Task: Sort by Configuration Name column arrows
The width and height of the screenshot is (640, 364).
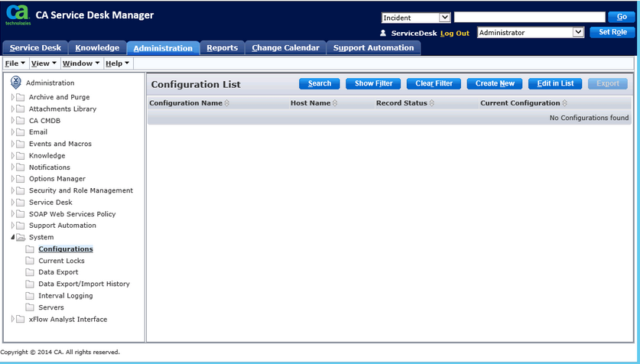Action: (227, 103)
